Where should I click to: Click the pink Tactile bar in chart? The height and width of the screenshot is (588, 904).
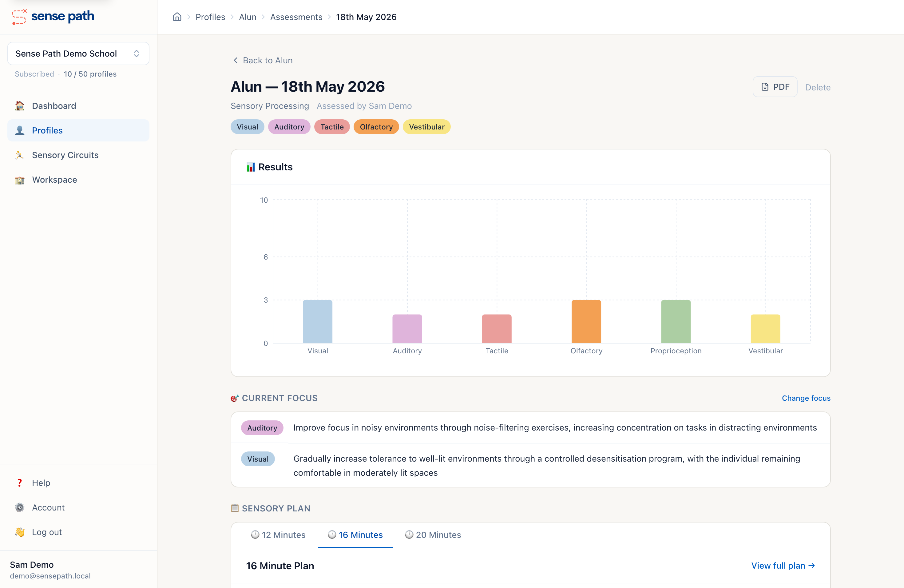(497, 329)
